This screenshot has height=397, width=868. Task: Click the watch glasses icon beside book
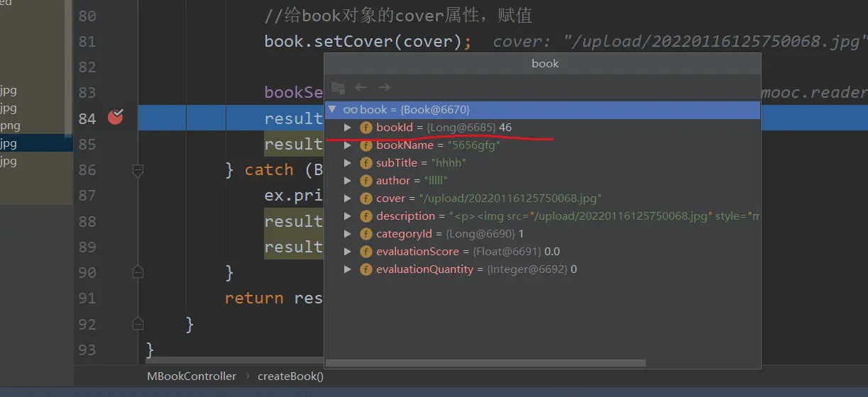(x=350, y=110)
